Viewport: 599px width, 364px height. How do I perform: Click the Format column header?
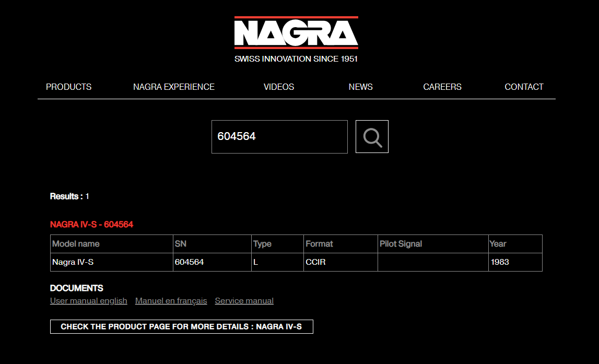(341, 244)
